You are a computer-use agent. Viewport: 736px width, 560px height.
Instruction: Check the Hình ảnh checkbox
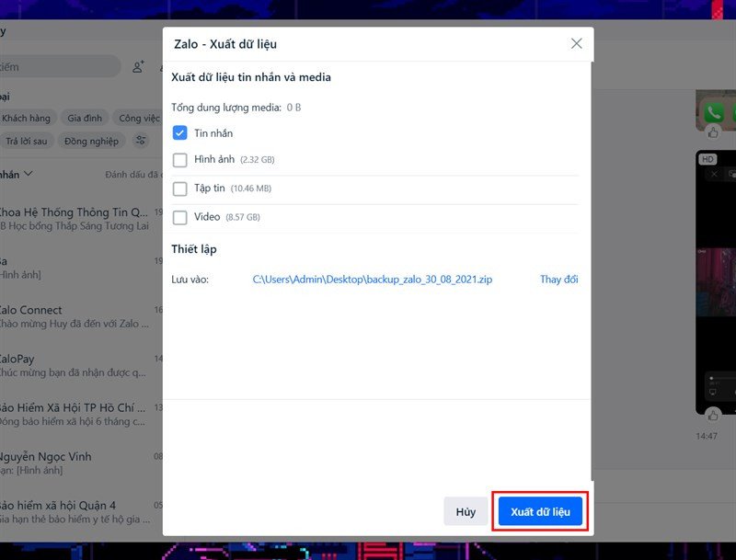tap(180, 160)
